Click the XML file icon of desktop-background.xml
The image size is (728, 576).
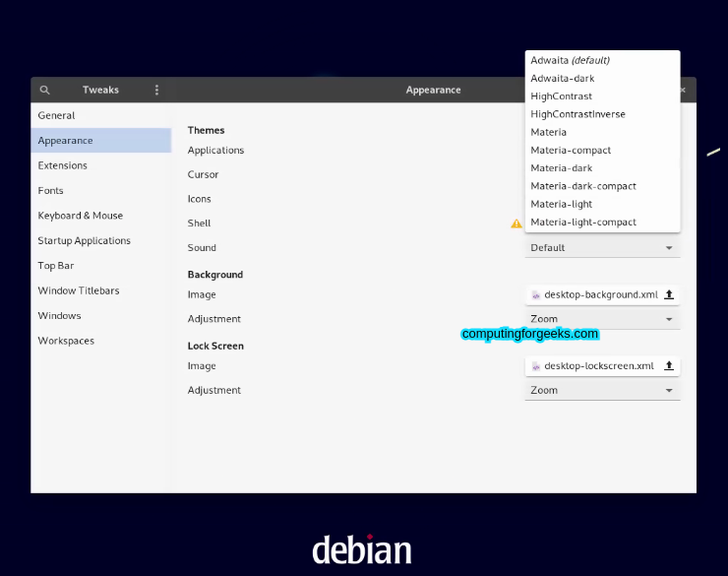(536, 295)
